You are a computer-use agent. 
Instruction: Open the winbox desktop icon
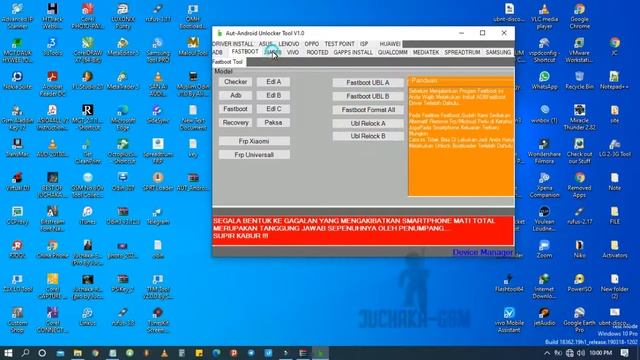click(544, 114)
